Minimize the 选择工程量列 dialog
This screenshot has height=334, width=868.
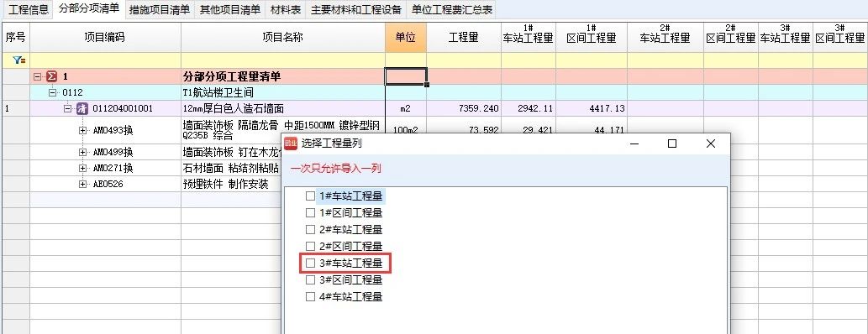pos(634,144)
